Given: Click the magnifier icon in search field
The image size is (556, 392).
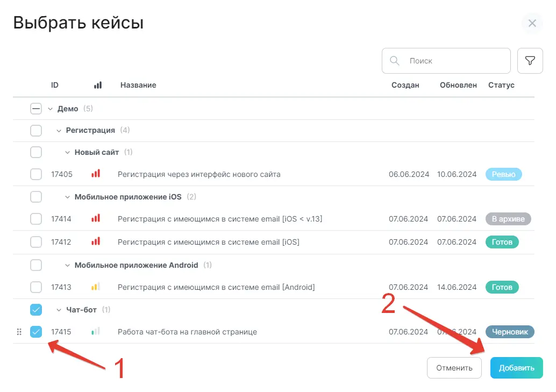Looking at the screenshot, I should tap(395, 61).
